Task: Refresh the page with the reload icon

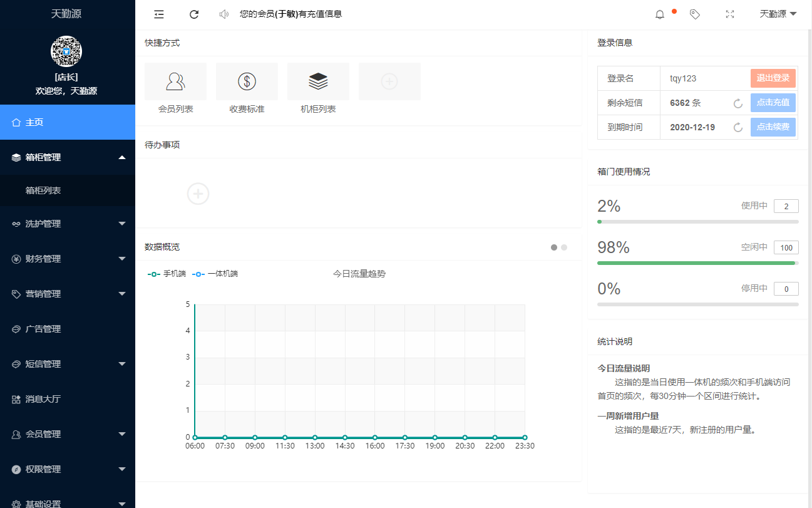Action: click(x=193, y=14)
